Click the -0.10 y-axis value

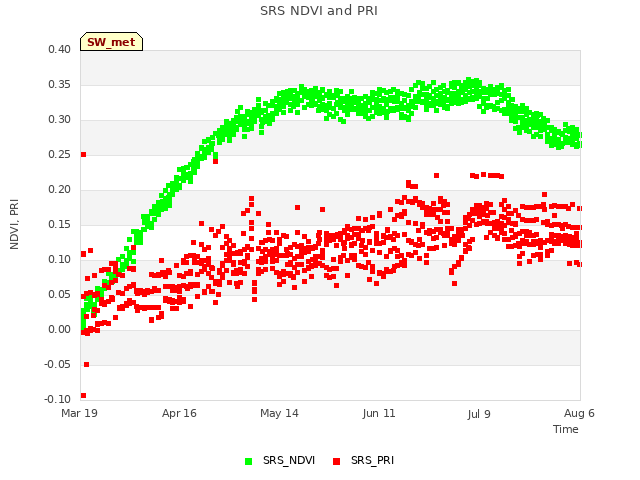[x=58, y=400]
